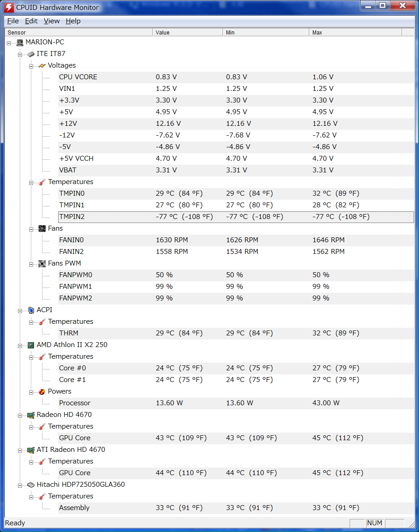This screenshot has width=419, height=532.
Task: Click the Value column header
Action: 187,33
